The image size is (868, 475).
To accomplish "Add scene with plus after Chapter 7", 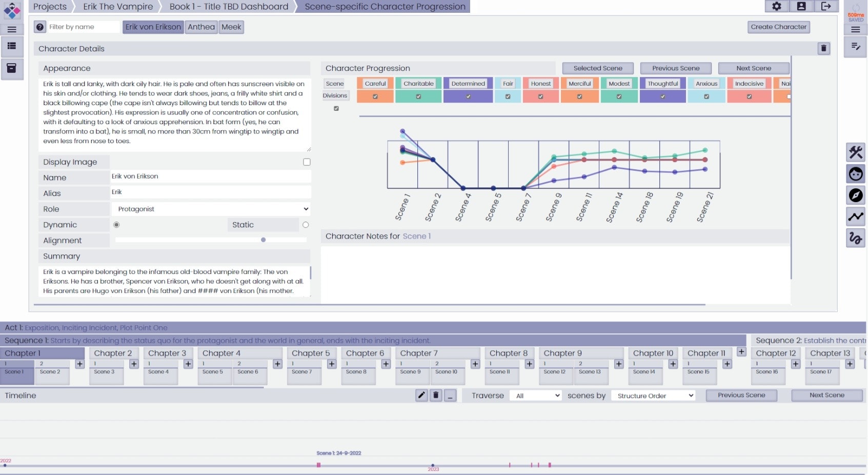I will coord(475,364).
